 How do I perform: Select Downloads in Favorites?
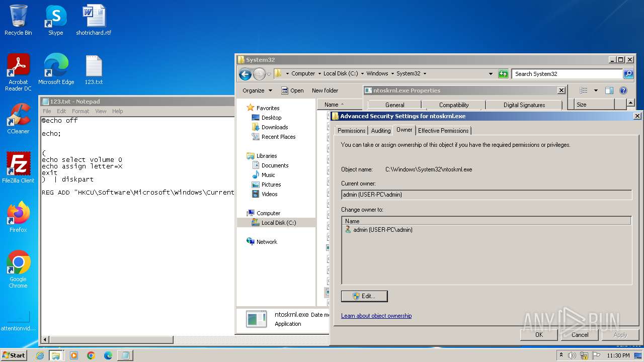275,127
